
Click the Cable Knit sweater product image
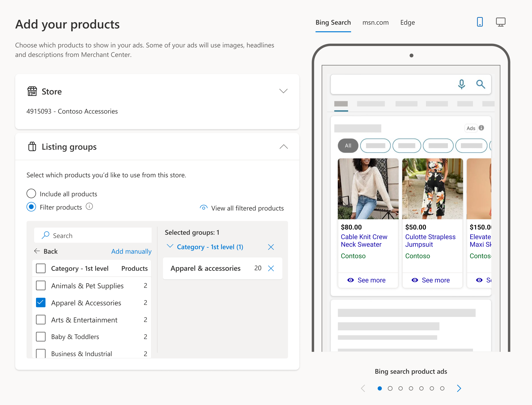tap(368, 189)
